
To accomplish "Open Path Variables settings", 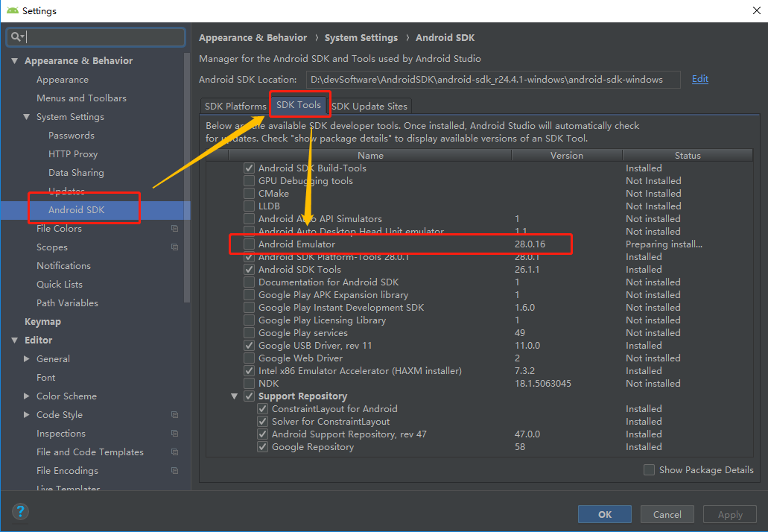I will pos(67,303).
